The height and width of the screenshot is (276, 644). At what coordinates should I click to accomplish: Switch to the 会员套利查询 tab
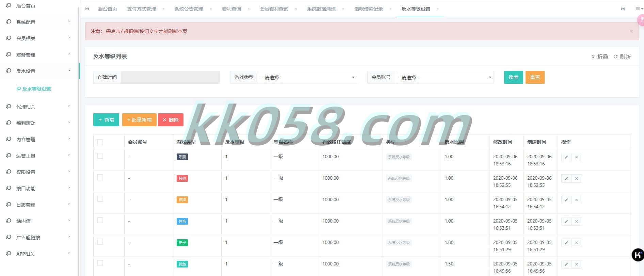tap(274, 9)
